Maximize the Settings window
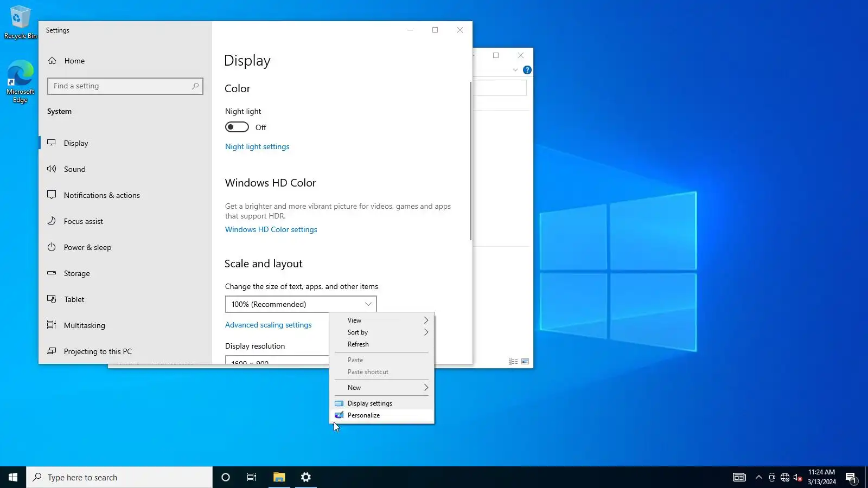 pyautogui.click(x=435, y=30)
